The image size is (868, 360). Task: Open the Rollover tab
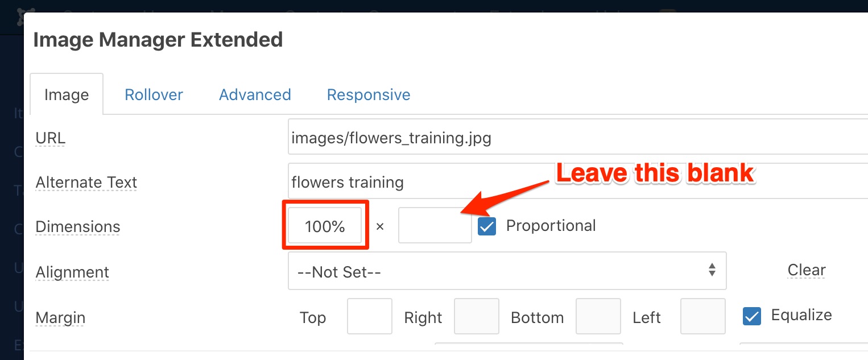coord(154,94)
